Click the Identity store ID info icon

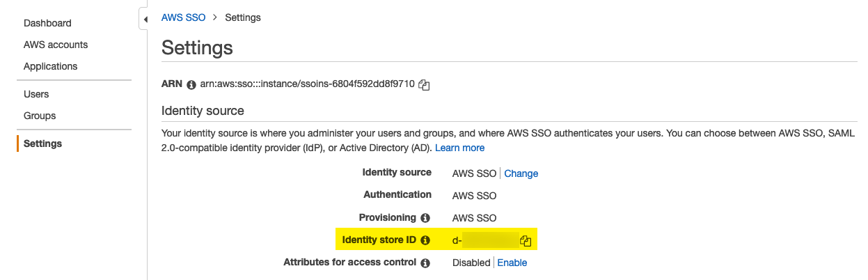[425, 240]
